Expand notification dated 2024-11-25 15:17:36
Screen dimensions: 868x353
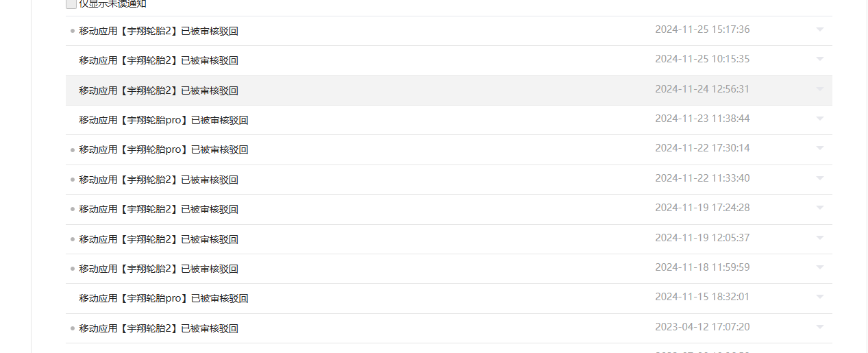click(x=820, y=29)
